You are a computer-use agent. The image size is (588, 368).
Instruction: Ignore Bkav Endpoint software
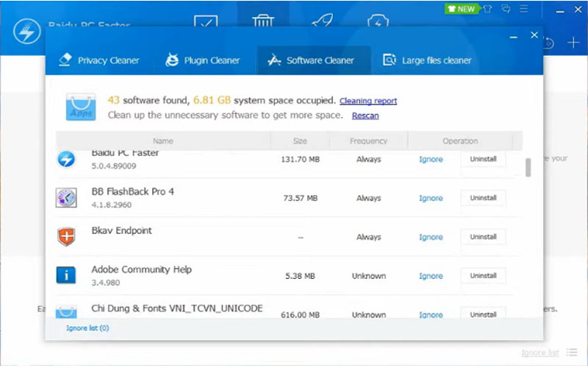click(431, 237)
